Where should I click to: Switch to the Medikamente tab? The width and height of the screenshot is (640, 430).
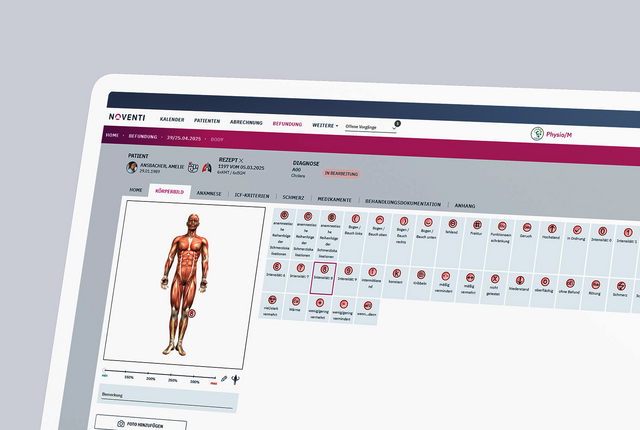coord(334,199)
